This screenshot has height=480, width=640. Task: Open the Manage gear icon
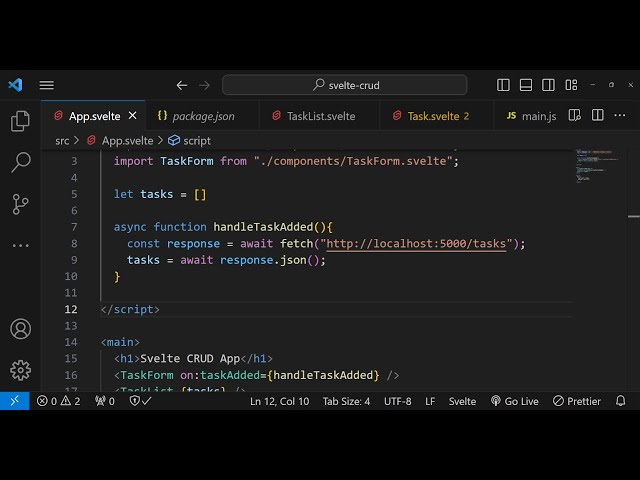point(20,370)
